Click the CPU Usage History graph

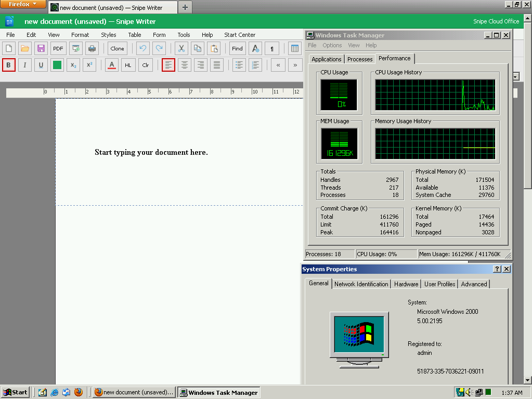(435, 95)
